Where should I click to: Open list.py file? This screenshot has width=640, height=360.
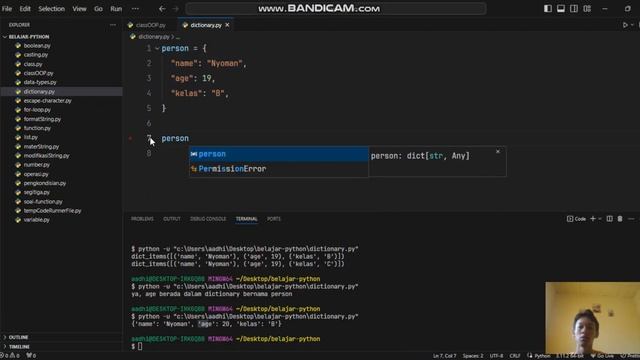(x=31, y=138)
